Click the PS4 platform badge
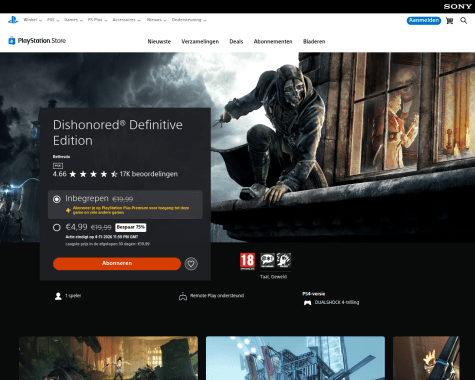The image size is (475, 380). (x=58, y=165)
